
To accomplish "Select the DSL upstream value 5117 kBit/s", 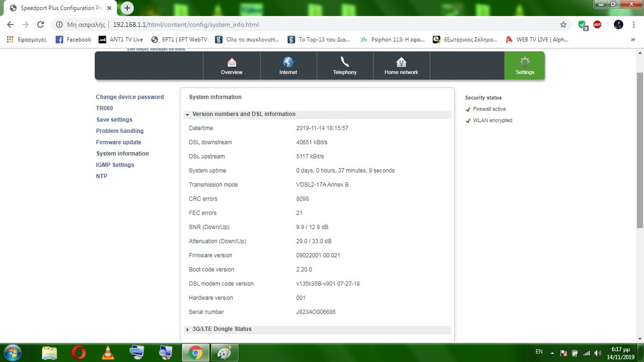I will 310,157.
